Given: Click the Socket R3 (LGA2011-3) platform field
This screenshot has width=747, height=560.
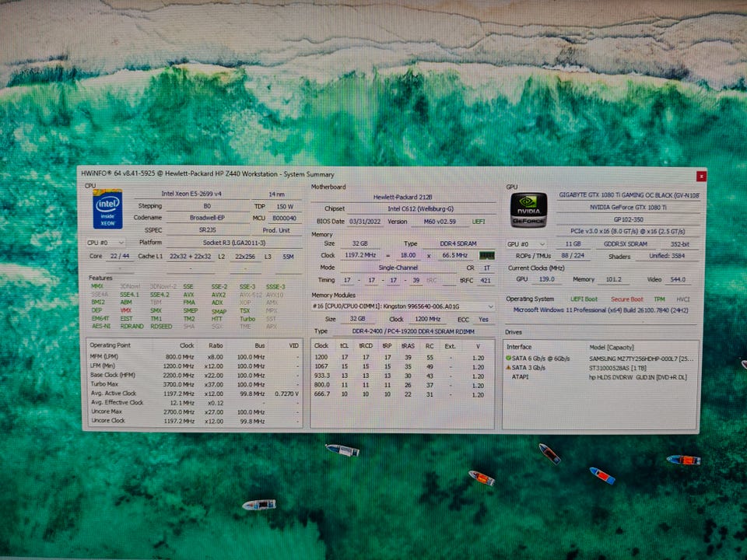Looking at the screenshot, I should coord(234,243).
